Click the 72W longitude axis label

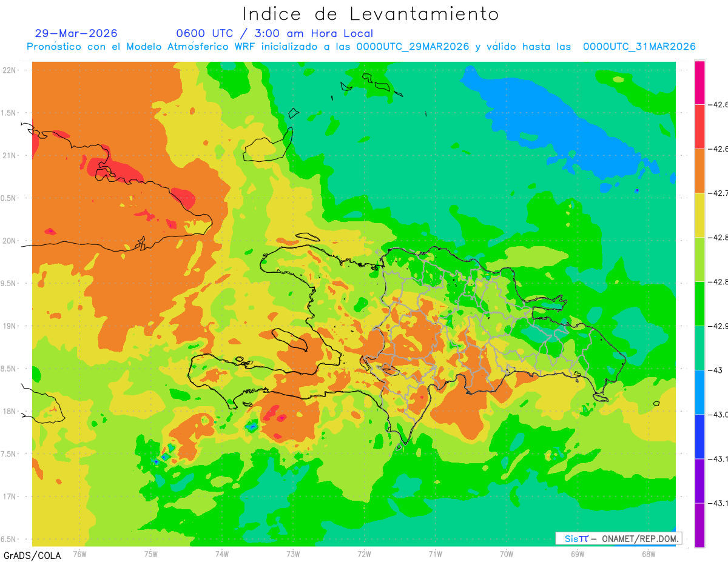(x=364, y=554)
